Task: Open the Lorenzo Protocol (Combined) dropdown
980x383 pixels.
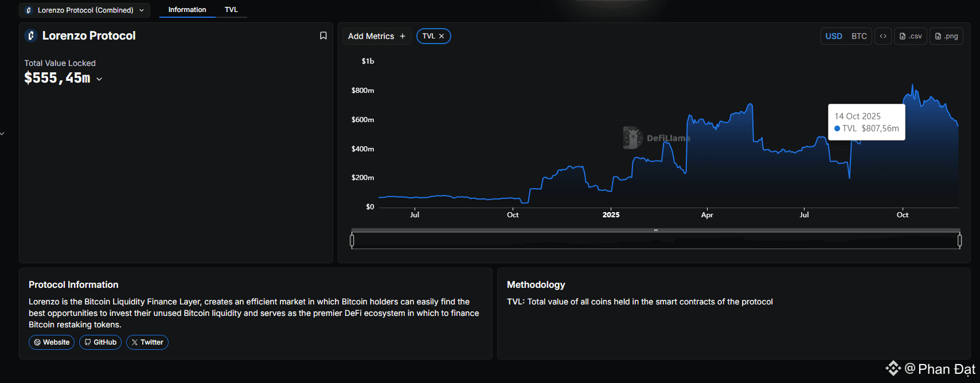Action: tap(85, 10)
